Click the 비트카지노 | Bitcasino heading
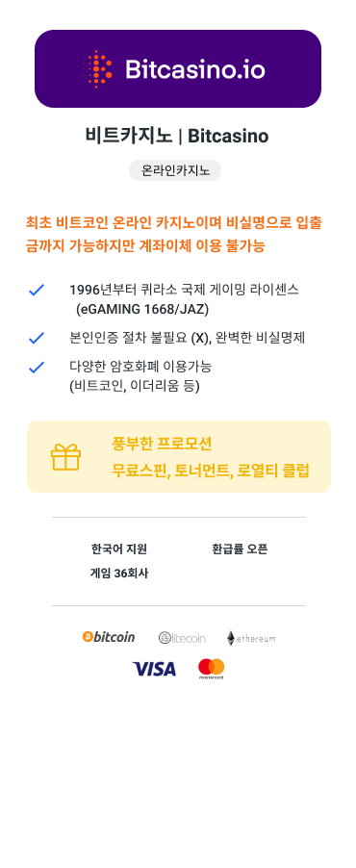This screenshot has width=356, height=868. pos(177,136)
